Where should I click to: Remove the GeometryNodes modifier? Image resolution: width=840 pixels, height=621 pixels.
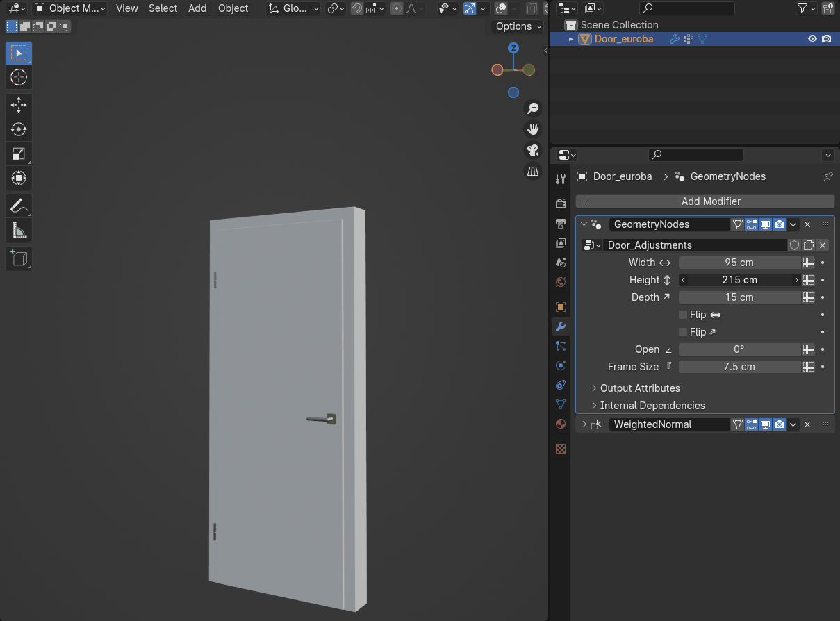(x=807, y=224)
